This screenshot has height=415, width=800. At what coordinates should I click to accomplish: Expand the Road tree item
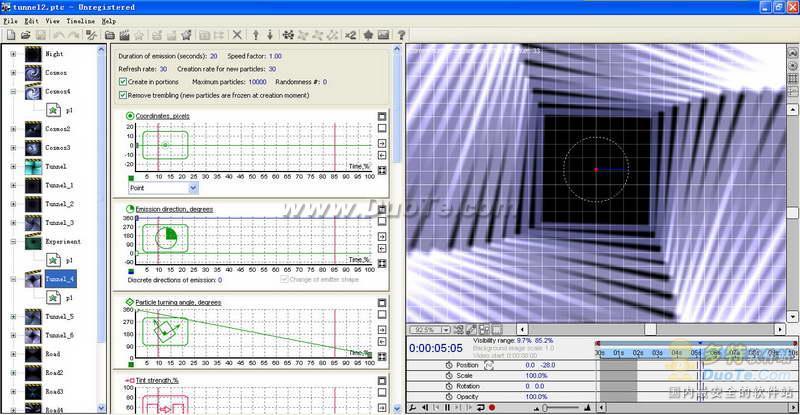[13, 354]
